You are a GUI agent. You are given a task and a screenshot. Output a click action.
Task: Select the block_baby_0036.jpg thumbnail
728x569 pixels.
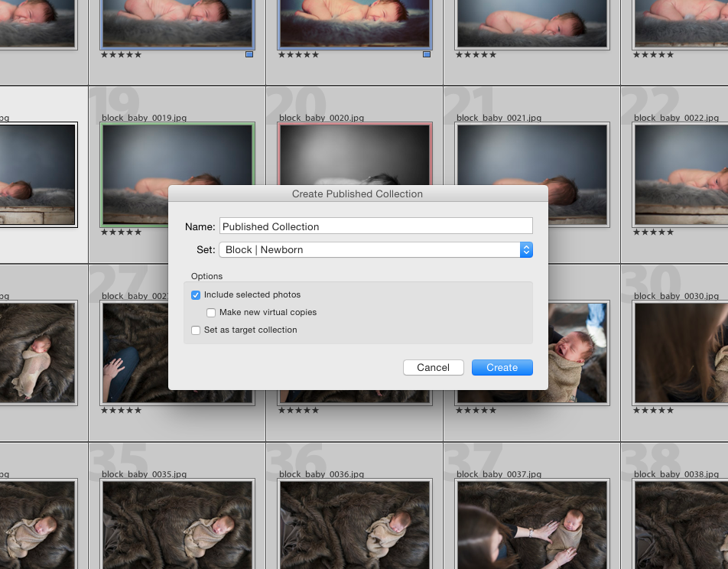tap(355, 524)
